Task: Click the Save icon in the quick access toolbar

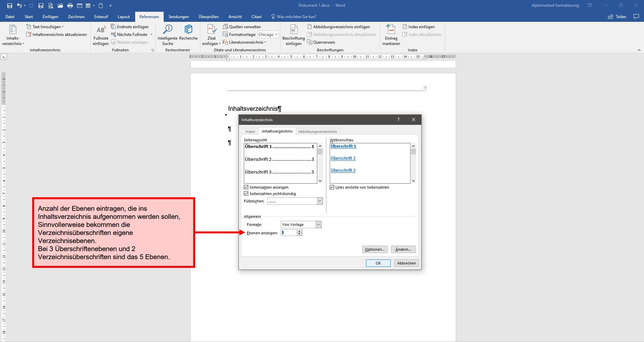Action: [10, 5]
